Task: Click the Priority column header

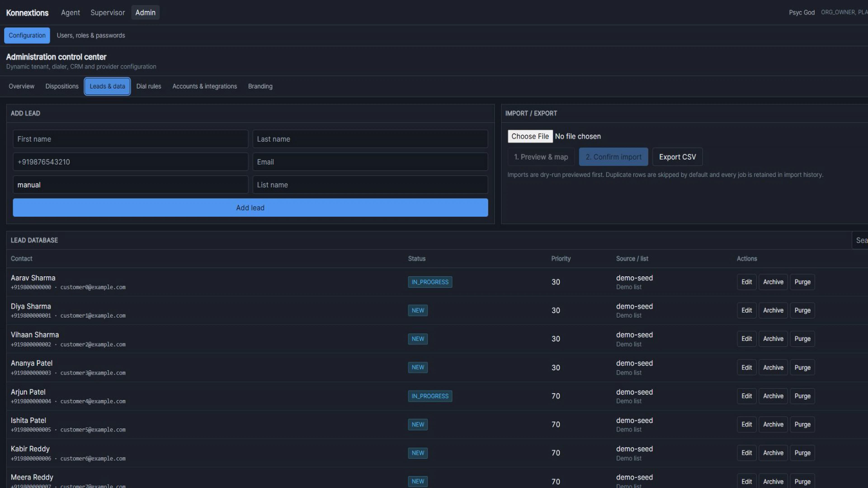Action: tap(561, 259)
